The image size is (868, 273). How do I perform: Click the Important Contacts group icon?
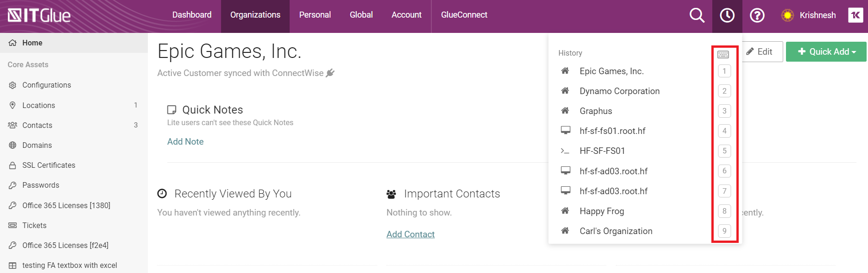pyautogui.click(x=391, y=194)
